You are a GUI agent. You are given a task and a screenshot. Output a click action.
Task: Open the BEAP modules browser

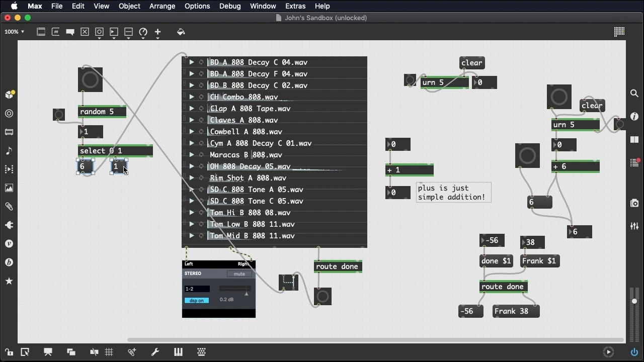tap(9, 262)
